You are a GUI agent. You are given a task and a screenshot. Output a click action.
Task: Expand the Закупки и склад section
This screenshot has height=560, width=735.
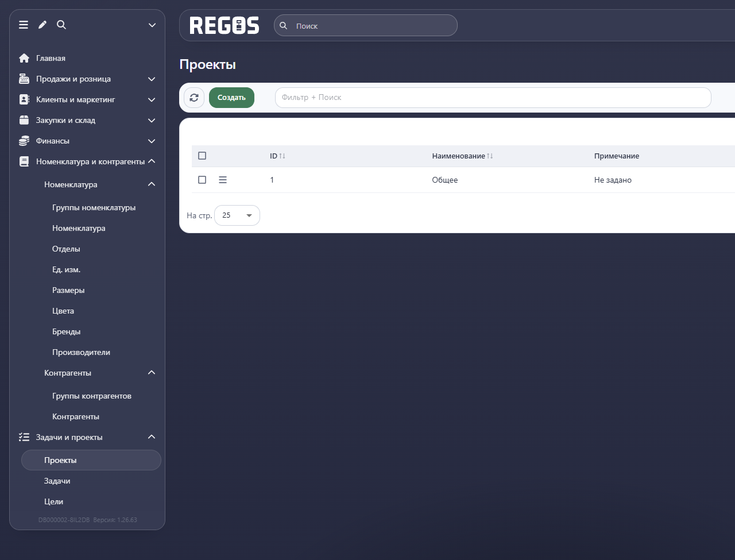[152, 120]
